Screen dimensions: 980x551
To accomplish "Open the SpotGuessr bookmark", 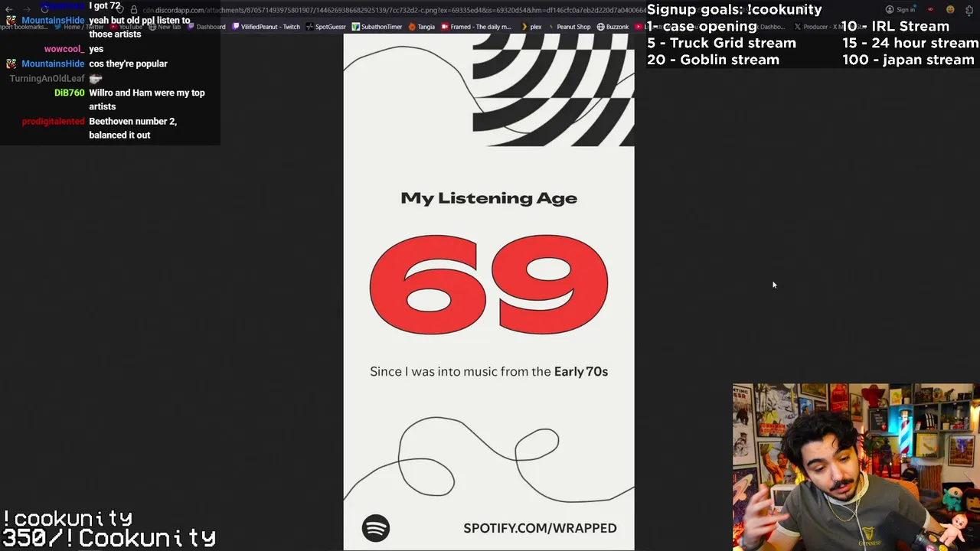I will 325,27.
